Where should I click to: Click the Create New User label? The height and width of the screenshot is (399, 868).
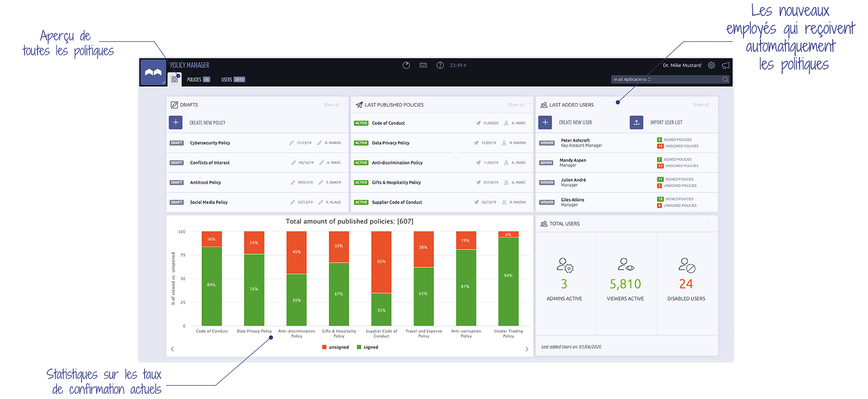575,123
